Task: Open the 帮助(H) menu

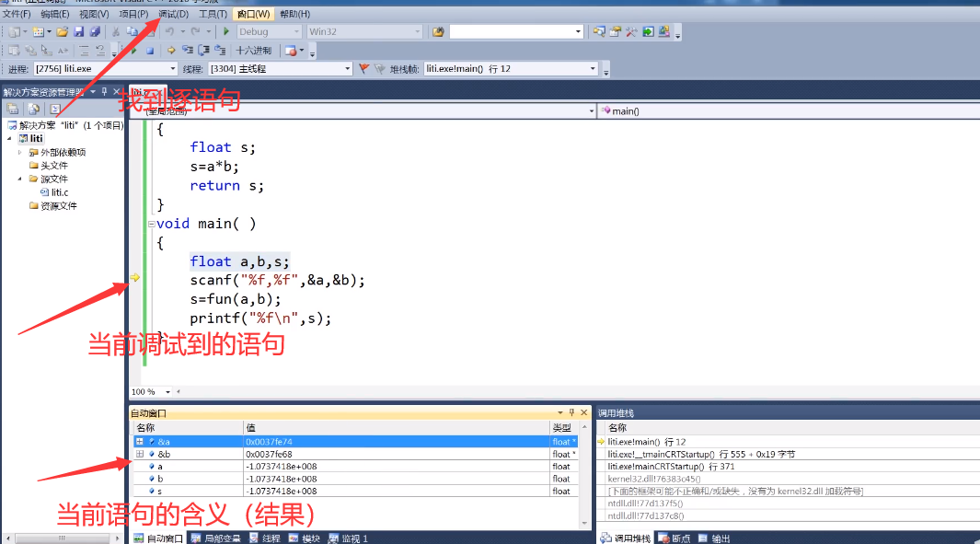Action: pyautogui.click(x=295, y=14)
